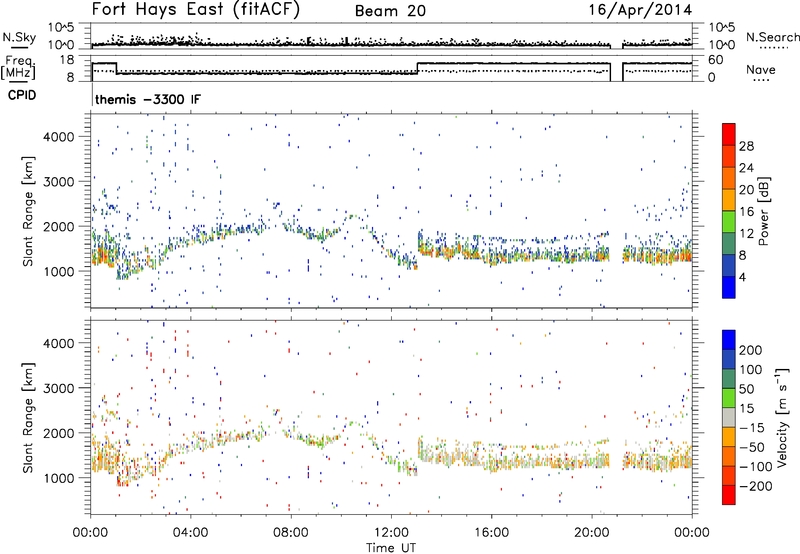Select the '18' frequency axis value

coord(67,60)
